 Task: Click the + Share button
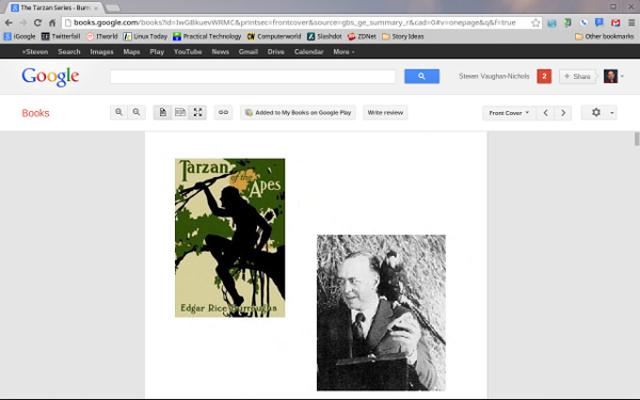coord(577,76)
